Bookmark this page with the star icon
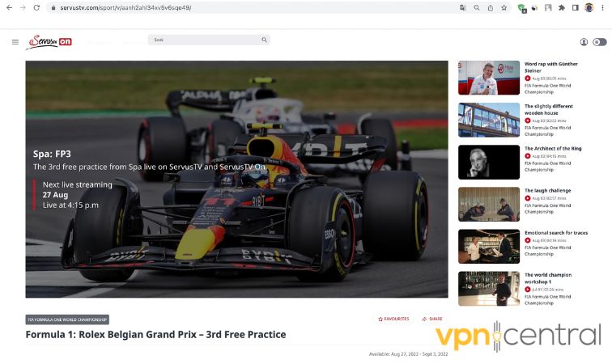 pyautogui.click(x=504, y=7)
